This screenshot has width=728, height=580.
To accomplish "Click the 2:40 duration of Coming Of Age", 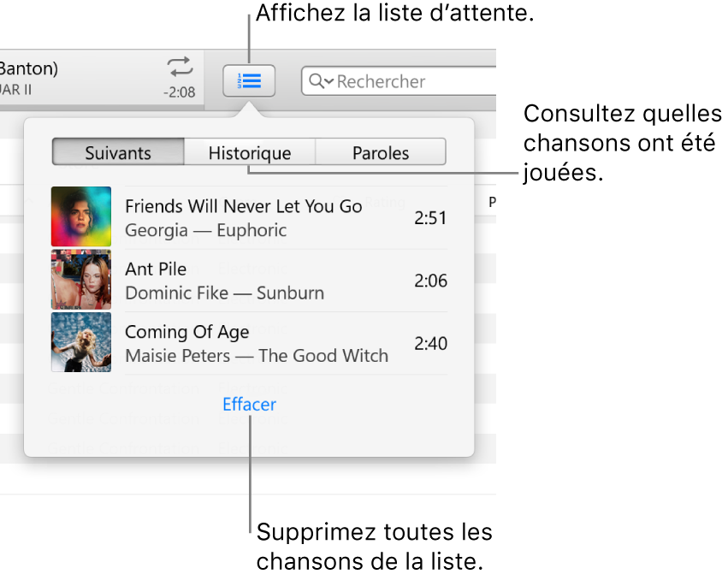I will [429, 343].
